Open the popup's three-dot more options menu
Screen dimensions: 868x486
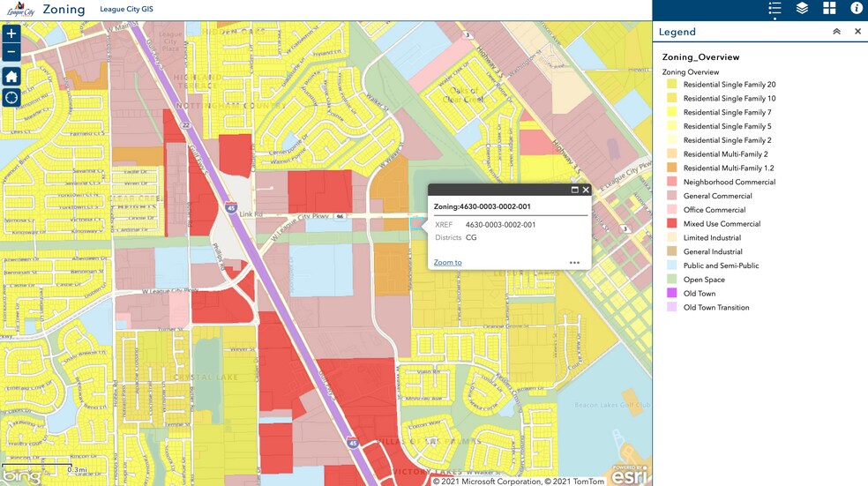(x=574, y=262)
